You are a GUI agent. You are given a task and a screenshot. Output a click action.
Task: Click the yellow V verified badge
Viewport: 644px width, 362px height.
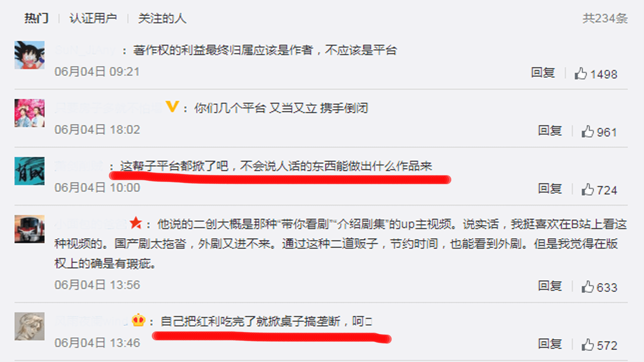(x=172, y=107)
